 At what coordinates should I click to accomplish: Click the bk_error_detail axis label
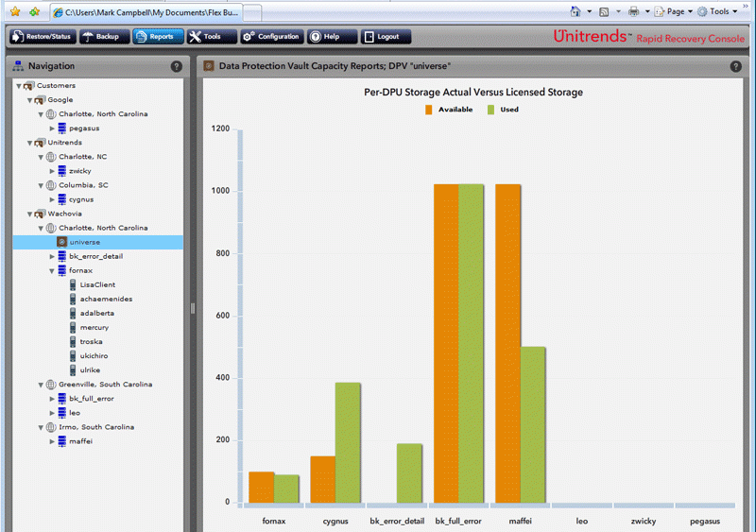pos(397,522)
